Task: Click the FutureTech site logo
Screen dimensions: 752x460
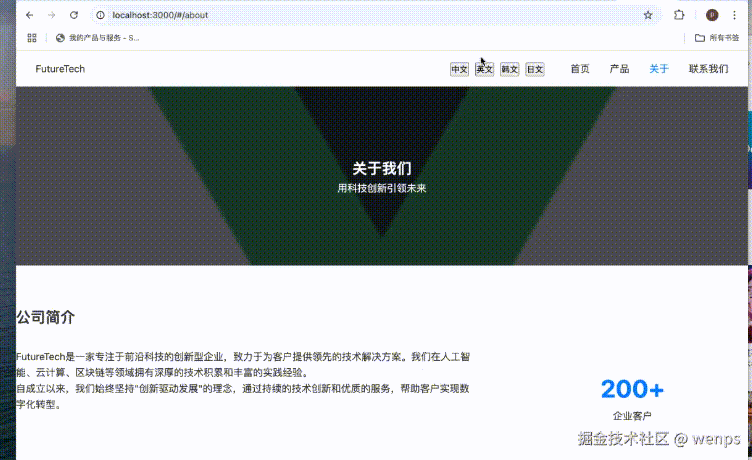Action: pos(60,69)
